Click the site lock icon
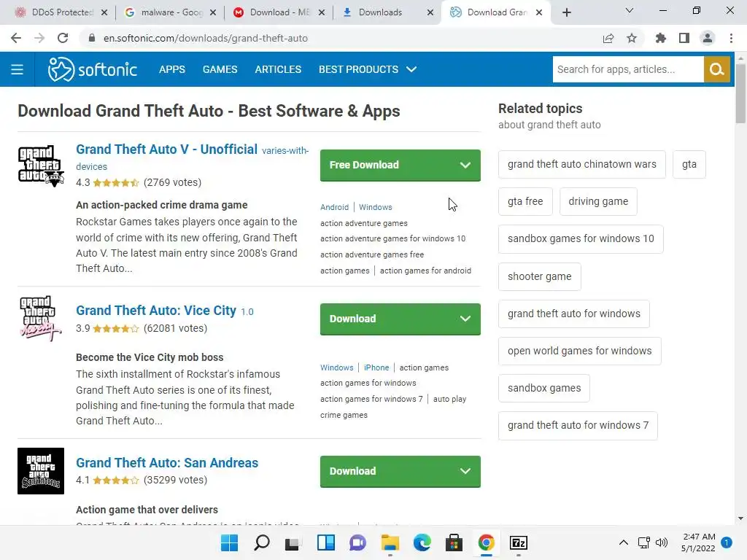The width and height of the screenshot is (747, 560). 92,38
